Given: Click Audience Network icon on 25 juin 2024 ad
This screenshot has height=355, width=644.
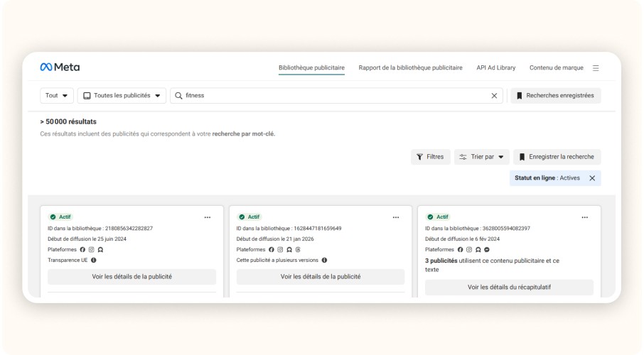Looking at the screenshot, I should coord(101,249).
